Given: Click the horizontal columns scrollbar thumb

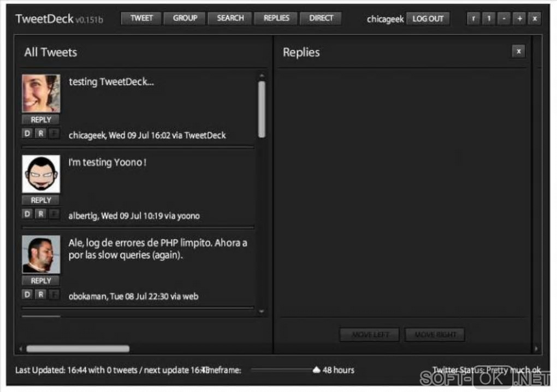Looking at the screenshot, I should pos(78,349).
